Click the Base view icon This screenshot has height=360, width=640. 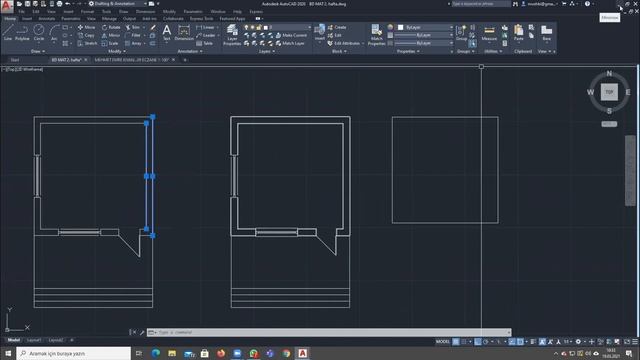[x=547, y=33]
